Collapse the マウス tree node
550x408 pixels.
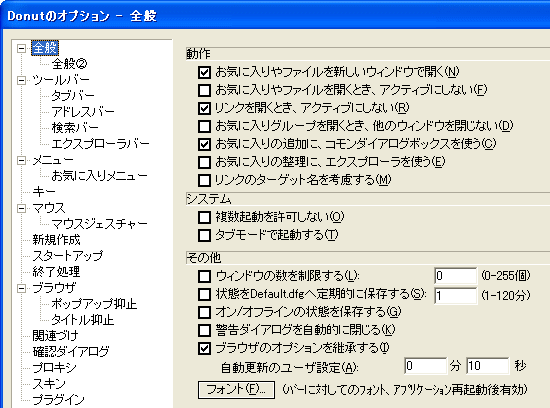click(21, 209)
